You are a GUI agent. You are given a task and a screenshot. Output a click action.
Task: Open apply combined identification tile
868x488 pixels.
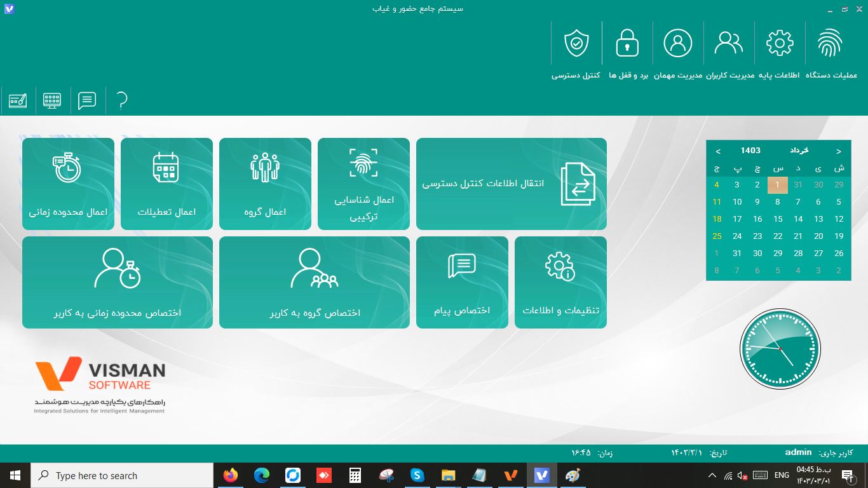[x=363, y=184]
